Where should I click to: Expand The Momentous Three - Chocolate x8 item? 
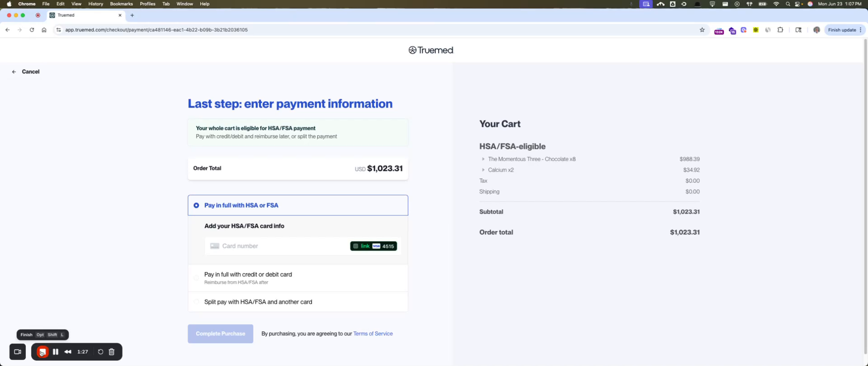click(x=483, y=159)
